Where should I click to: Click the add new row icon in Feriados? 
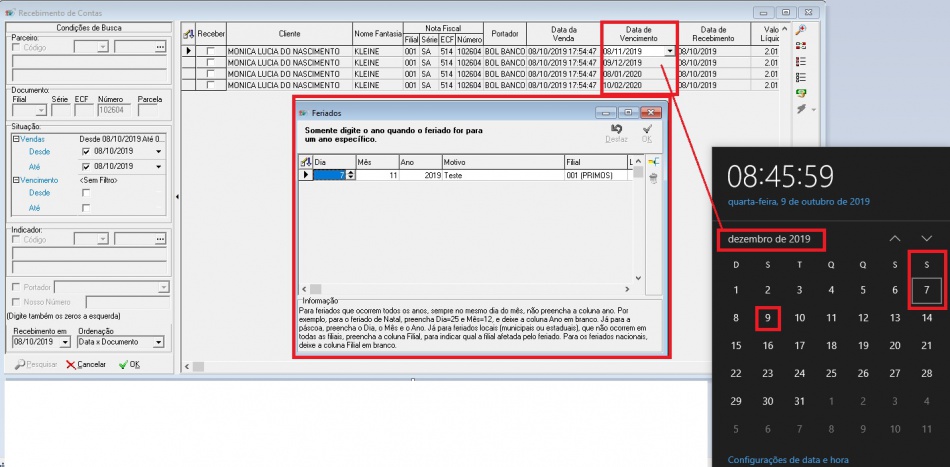(x=654, y=161)
